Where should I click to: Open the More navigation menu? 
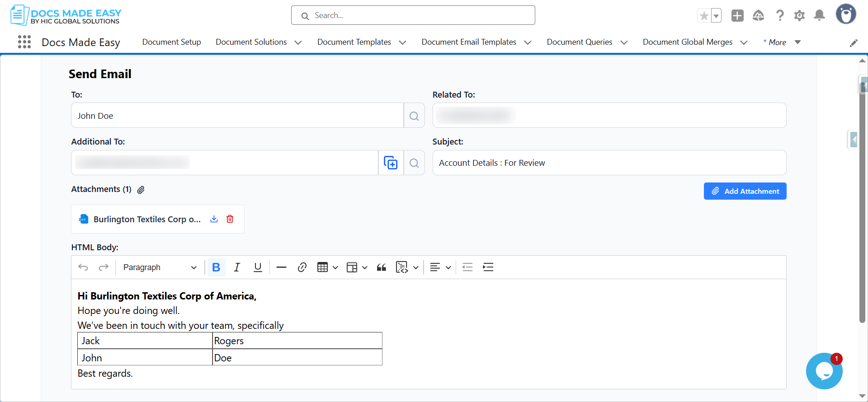click(782, 42)
